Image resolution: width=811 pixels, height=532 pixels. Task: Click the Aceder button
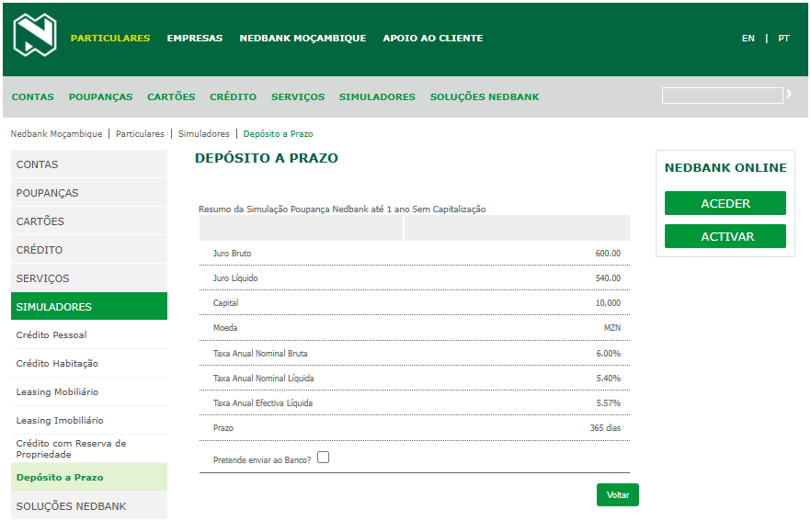click(725, 203)
